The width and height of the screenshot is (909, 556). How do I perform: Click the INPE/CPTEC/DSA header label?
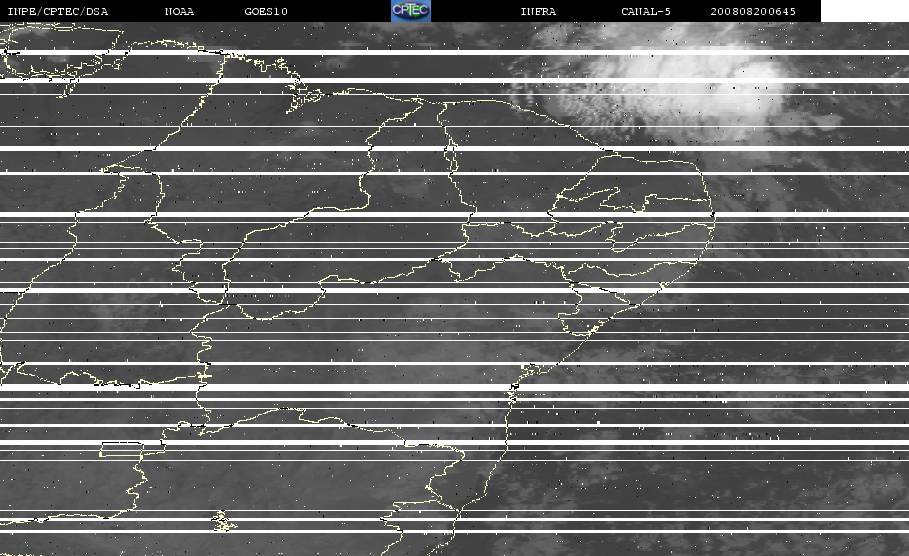point(58,12)
